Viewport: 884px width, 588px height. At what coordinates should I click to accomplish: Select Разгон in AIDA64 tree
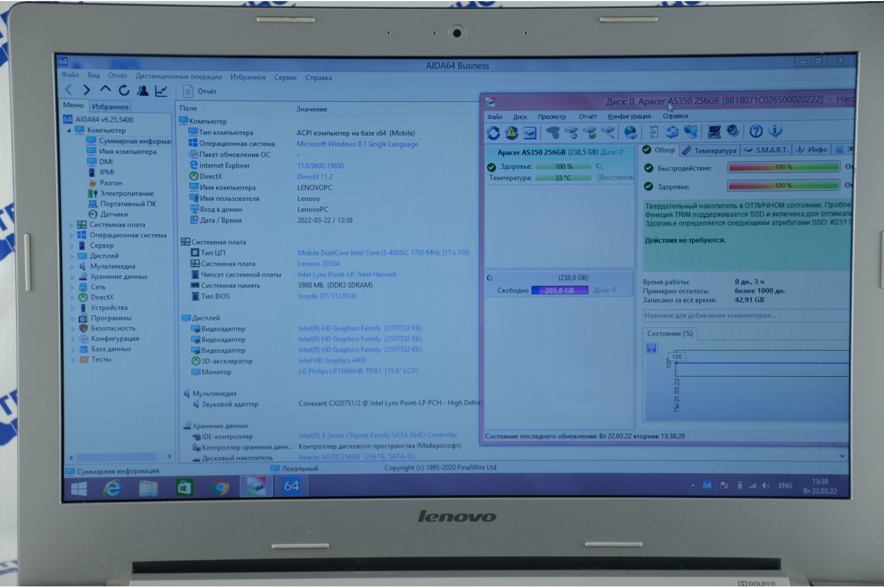(x=105, y=183)
